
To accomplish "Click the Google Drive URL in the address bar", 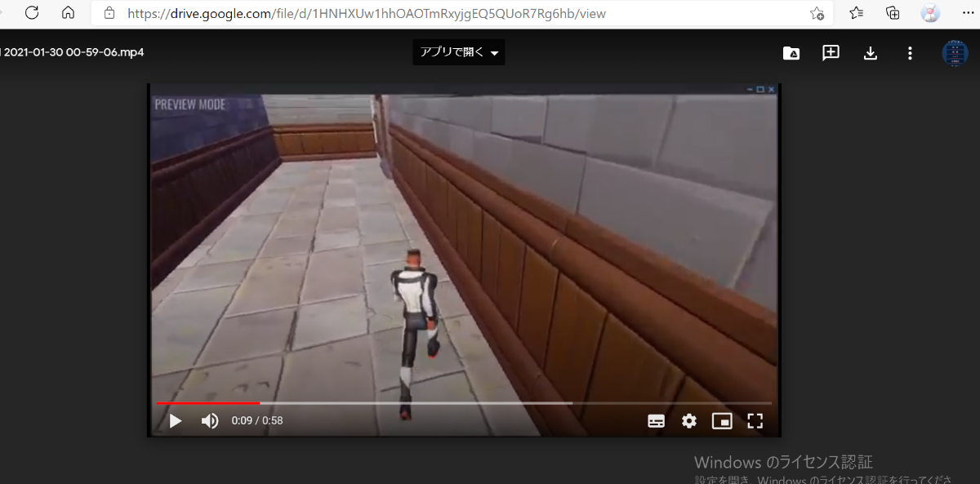I will tap(367, 14).
